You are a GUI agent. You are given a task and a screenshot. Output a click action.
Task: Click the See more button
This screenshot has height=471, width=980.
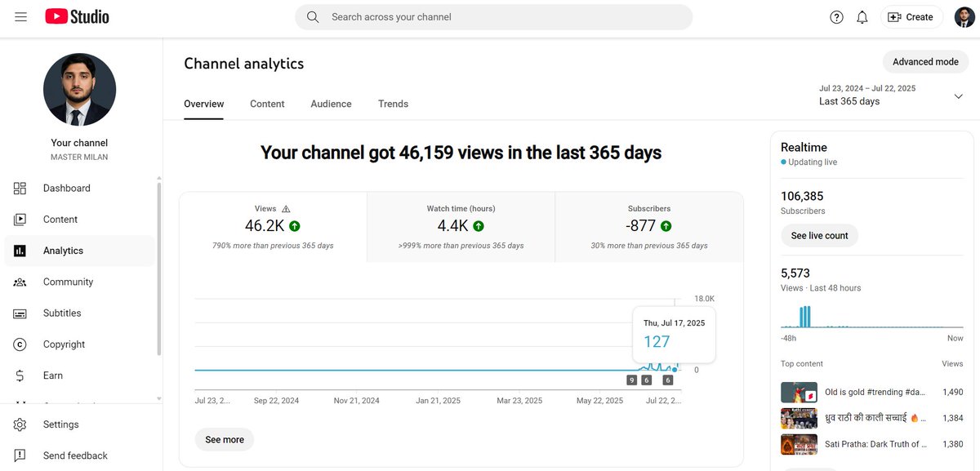[225, 439]
